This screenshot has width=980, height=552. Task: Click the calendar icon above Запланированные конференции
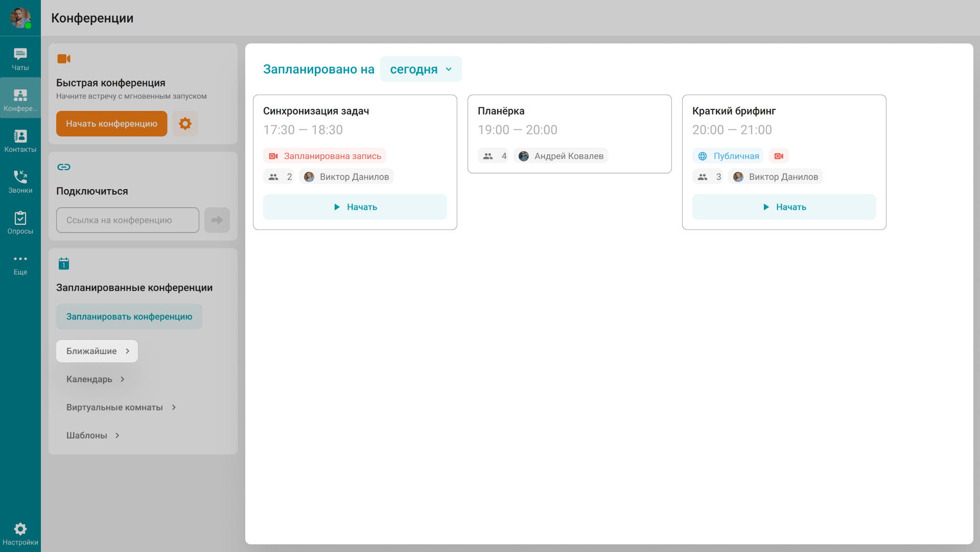(64, 264)
